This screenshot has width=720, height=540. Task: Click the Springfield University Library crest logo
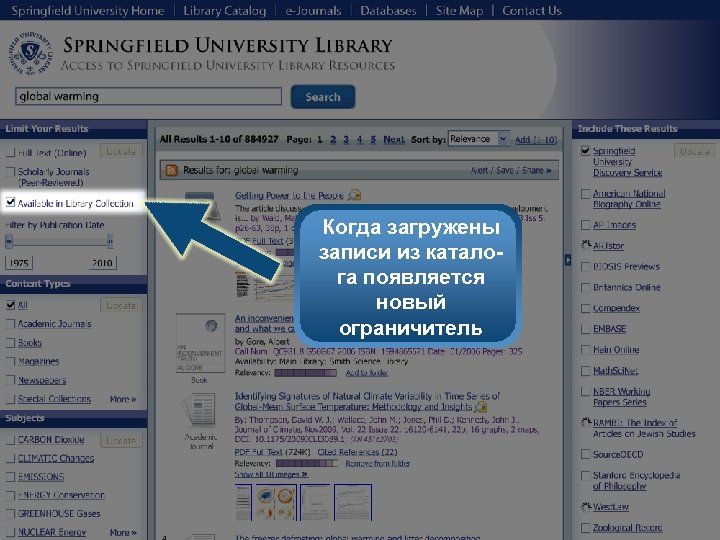click(30, 53)
